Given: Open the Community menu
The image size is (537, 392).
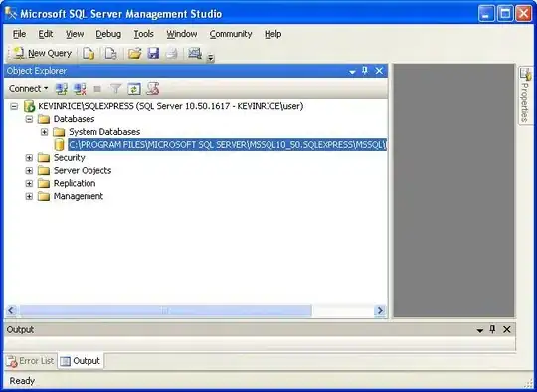Looking at the screenshot, I should tap(231, 34).
